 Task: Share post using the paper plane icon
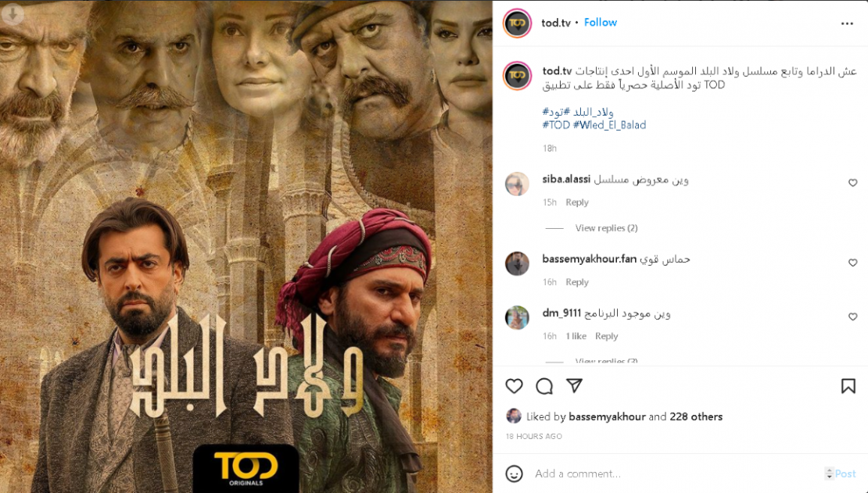pos(575,386)
